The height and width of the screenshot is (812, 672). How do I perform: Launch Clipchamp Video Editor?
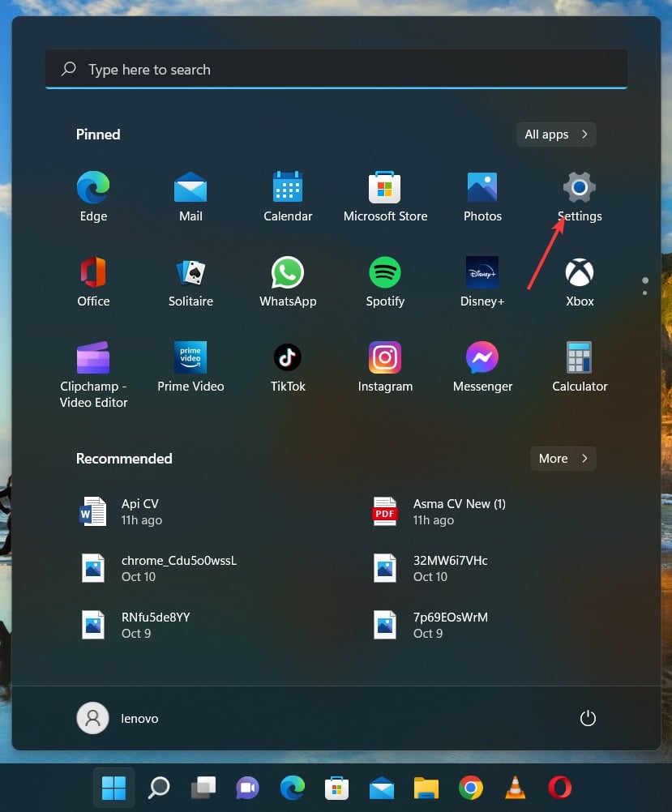[x=93, y=374]
